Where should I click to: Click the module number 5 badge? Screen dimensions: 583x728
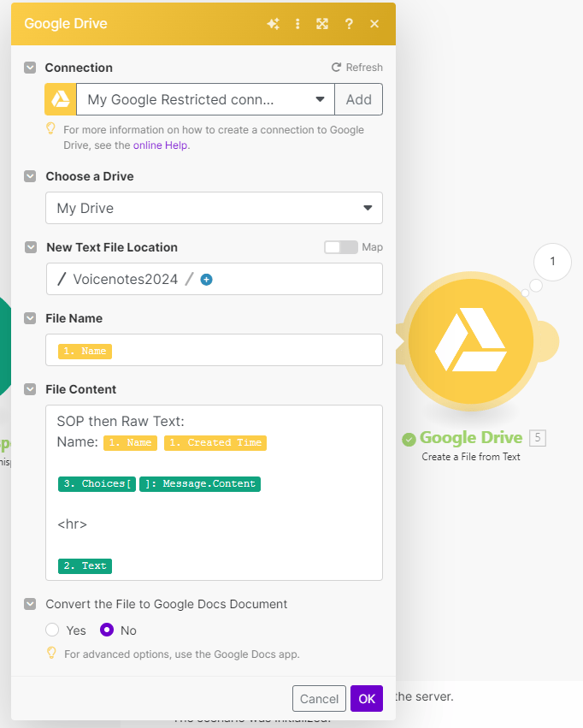pyautogui.click(x=538, y=437)
